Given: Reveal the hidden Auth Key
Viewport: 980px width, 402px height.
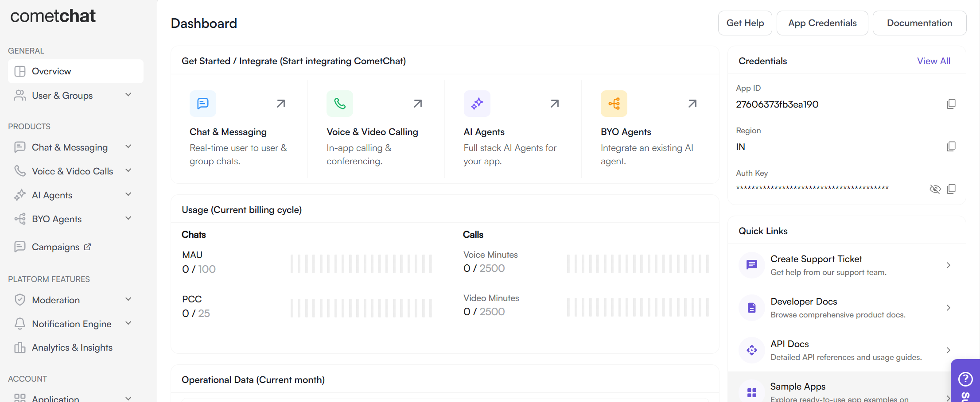Looking at the screenshot, I should (935, 189).
